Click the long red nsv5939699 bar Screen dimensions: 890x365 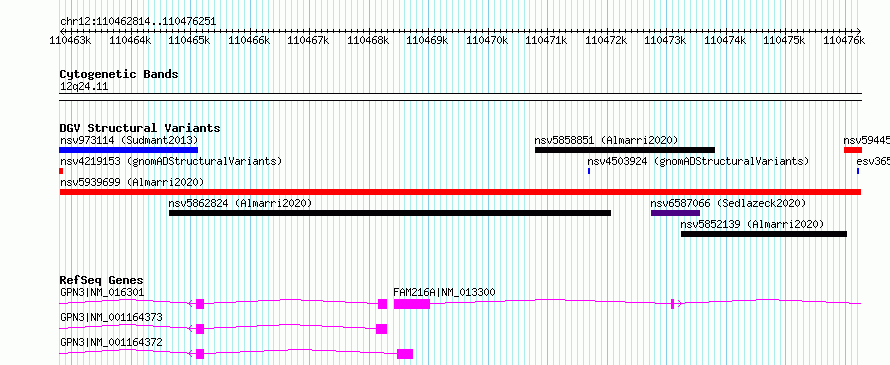(x=460, y=192)
